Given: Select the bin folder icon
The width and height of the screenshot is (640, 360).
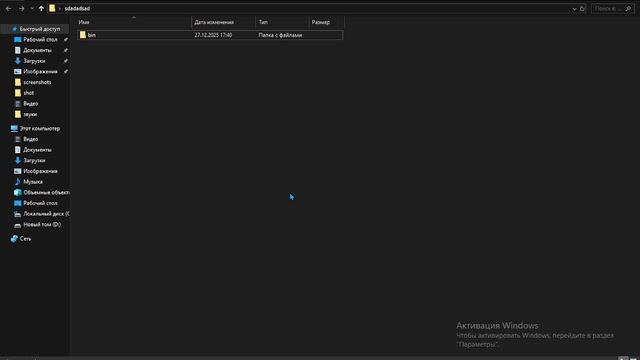Looking at the screenshot, I should (83, 35).
